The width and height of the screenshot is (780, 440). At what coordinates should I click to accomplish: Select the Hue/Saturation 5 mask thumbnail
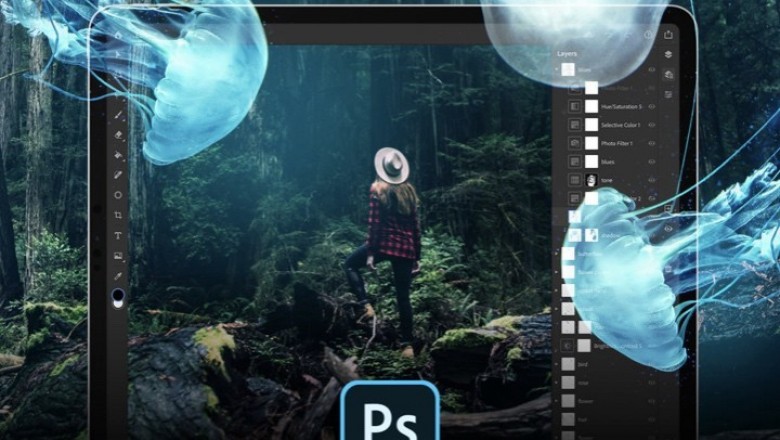(591, 106)
